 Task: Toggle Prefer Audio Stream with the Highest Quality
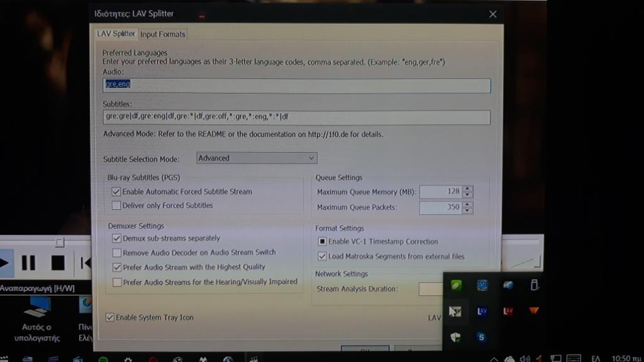pos(117,267)
